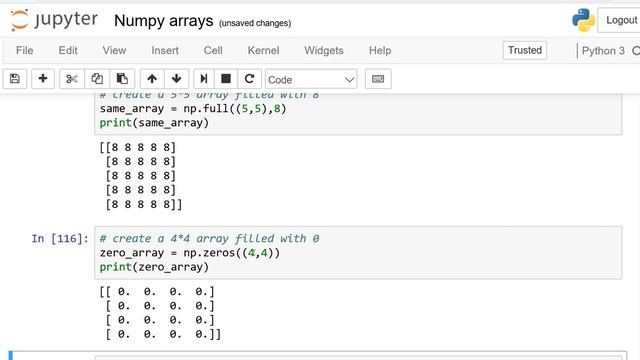
Task: Click Python 3 kernel name
Action: coord(603,51)
